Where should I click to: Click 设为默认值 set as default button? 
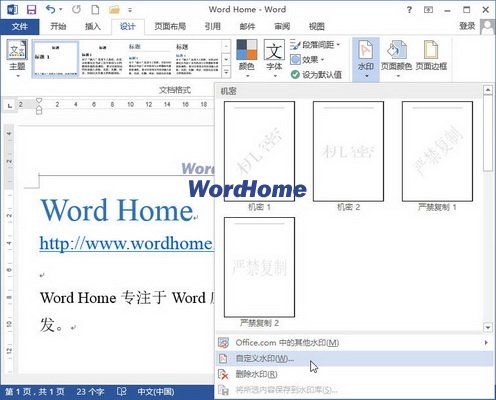(x=316, y=74)
